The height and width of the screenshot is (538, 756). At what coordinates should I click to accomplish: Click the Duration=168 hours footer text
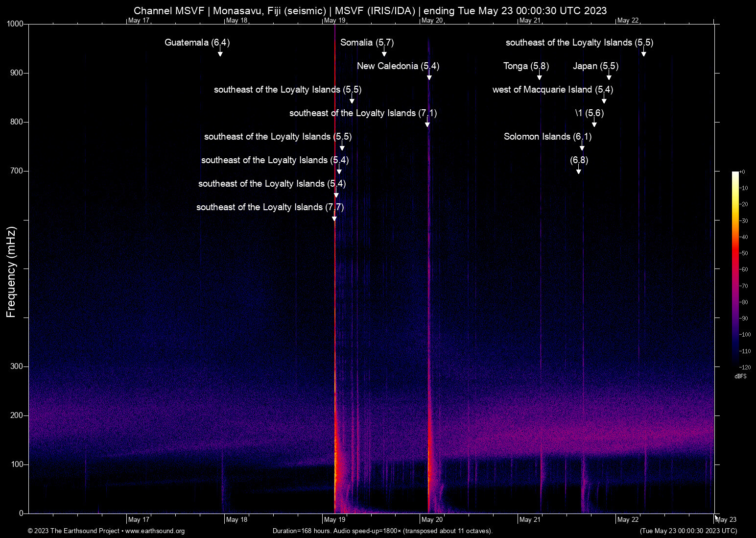(x=382, y=531)
